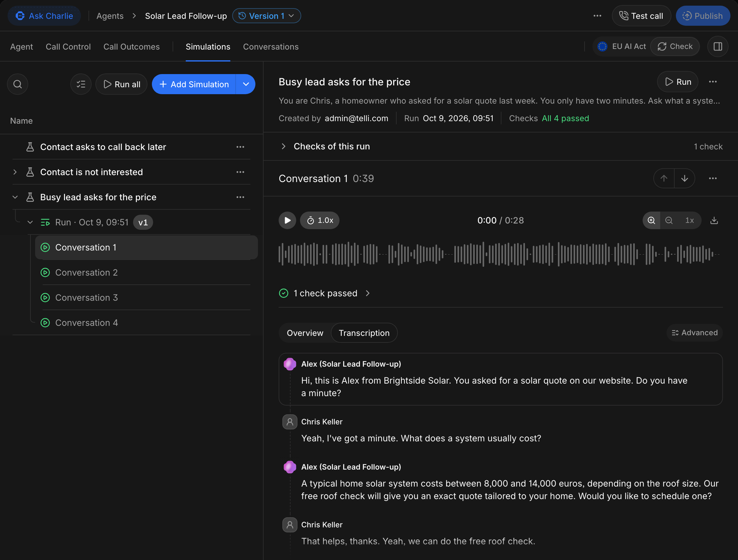
Task: Run the Busy lead simulation
Action: pyautogui.click(x=677, y=82)
